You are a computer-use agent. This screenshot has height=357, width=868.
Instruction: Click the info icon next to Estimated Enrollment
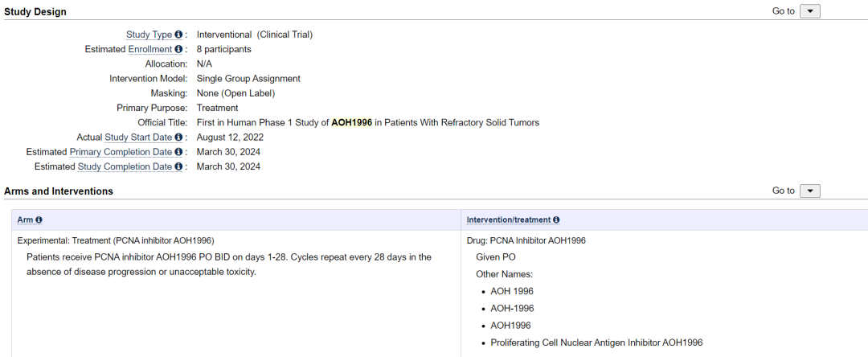(x=178, y=49)
